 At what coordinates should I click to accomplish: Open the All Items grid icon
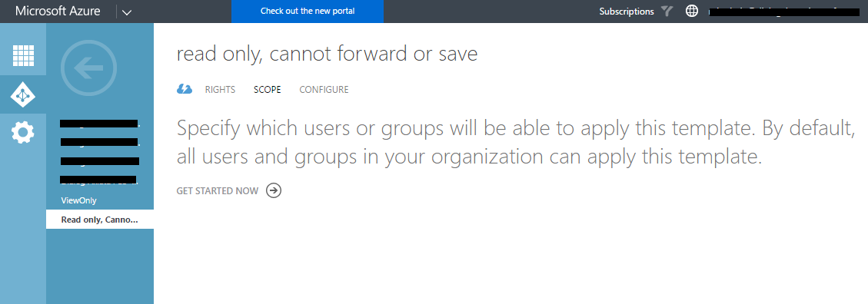pos(23,55)
